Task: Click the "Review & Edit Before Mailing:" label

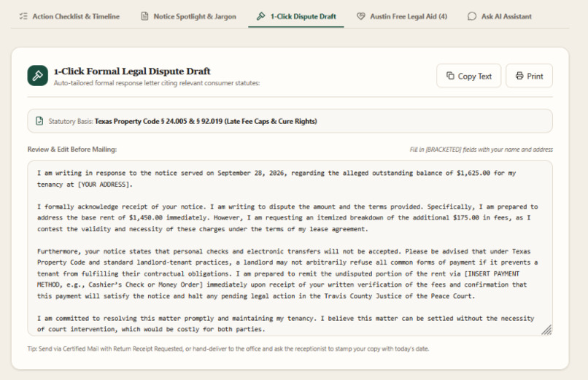Action: pyautogui.click(x=72, y=149)
